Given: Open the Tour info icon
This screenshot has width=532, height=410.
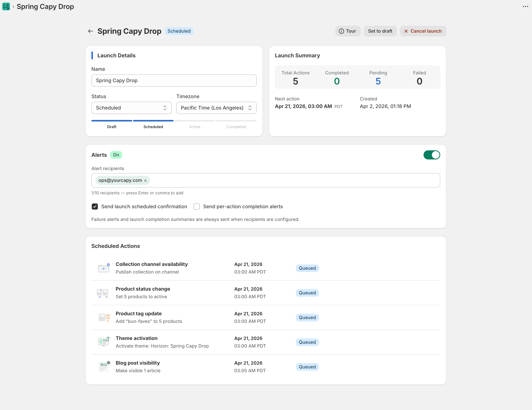Looking at the screenshot, I should (x=341, y=31).
